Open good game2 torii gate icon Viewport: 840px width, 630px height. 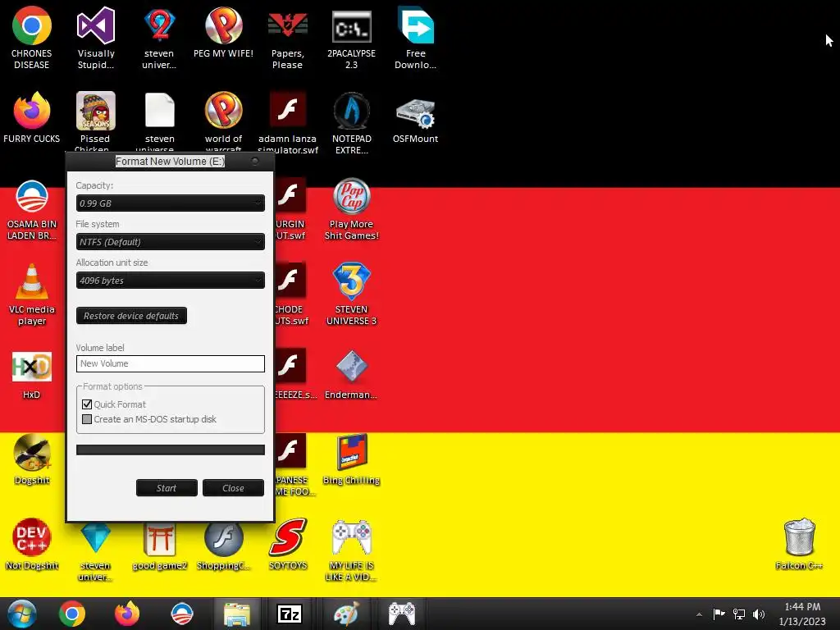(x=160, y=545)
